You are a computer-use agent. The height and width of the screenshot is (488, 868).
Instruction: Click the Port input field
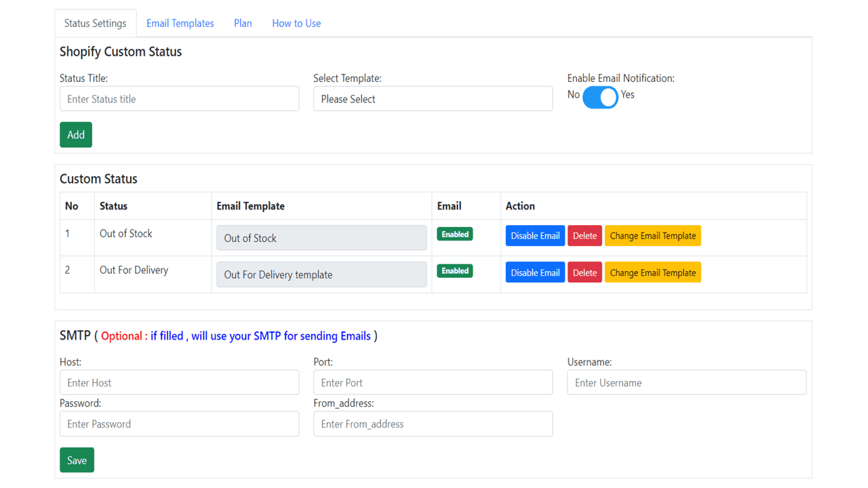433,382
